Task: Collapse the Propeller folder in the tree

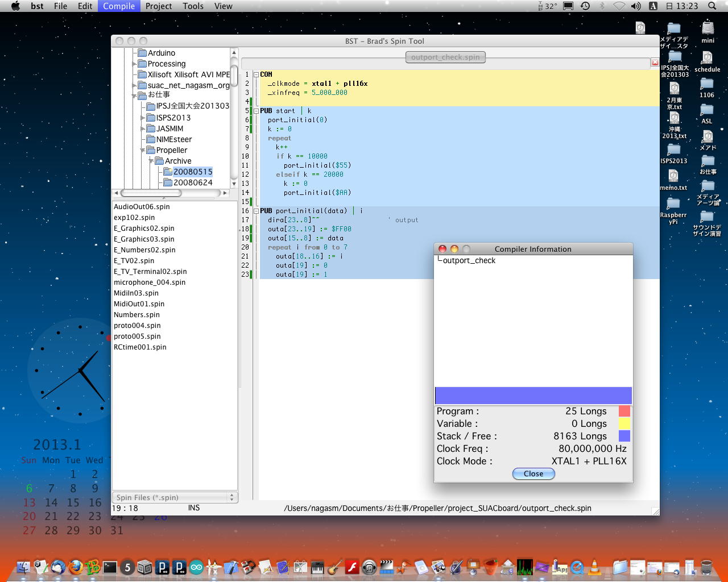Action: [x=143, y=151]
